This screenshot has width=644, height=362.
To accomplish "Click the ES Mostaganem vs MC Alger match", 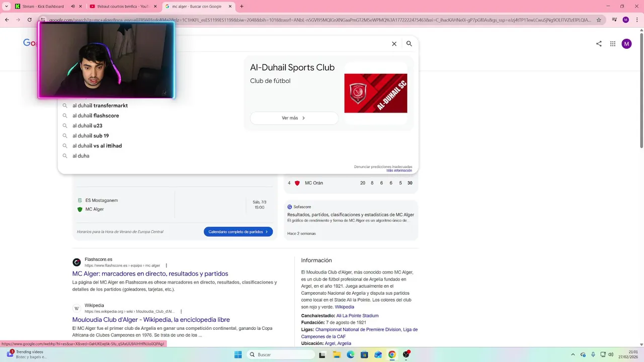I will coord(174,205).
